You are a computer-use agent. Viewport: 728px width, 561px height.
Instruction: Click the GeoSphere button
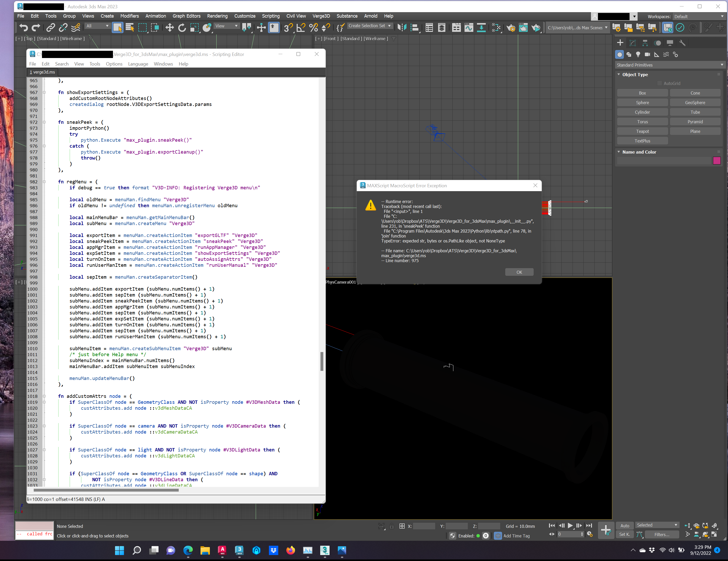click(x=695, y=103)
